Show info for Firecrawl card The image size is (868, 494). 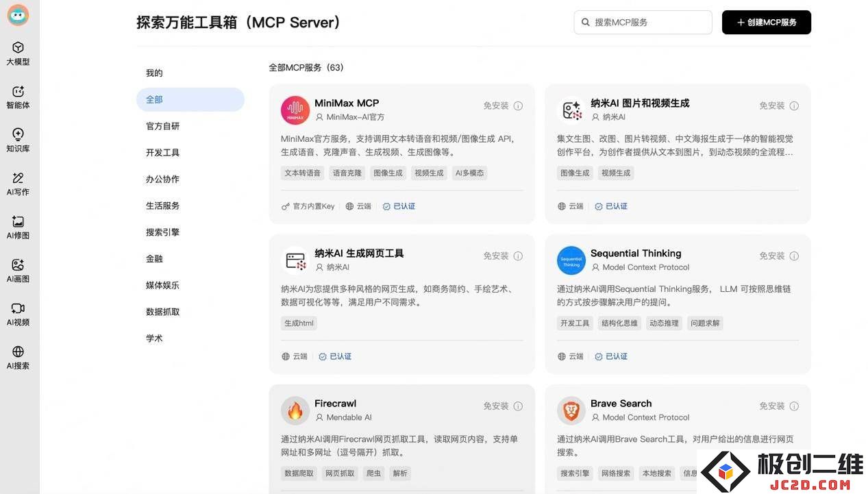pos(519,406)
